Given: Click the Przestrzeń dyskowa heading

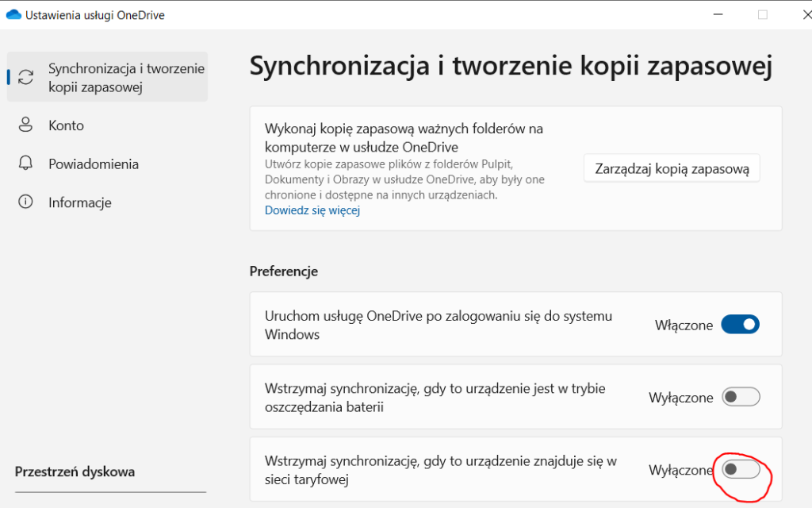Looking at the screenshot, I should click(75, 471).
